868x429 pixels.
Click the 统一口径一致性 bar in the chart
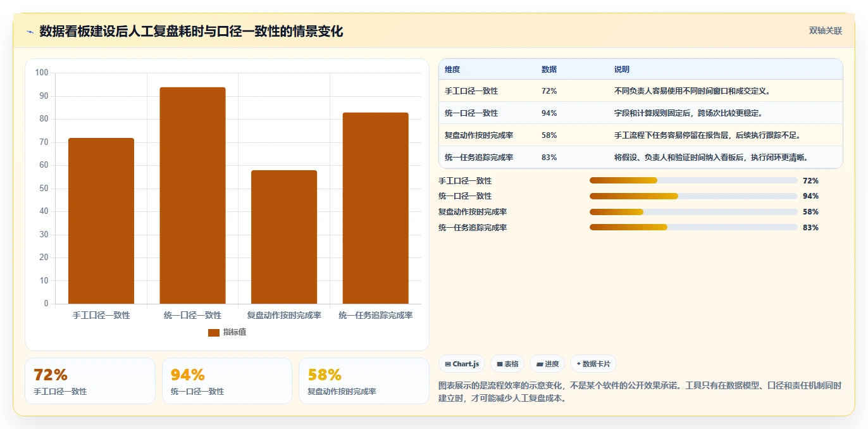tap(192, 196)
